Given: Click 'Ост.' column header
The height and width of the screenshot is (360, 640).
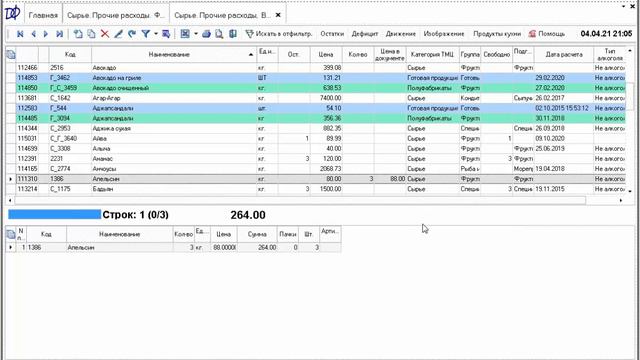Looking at the screenshot, I should click(x=293, y=54).
